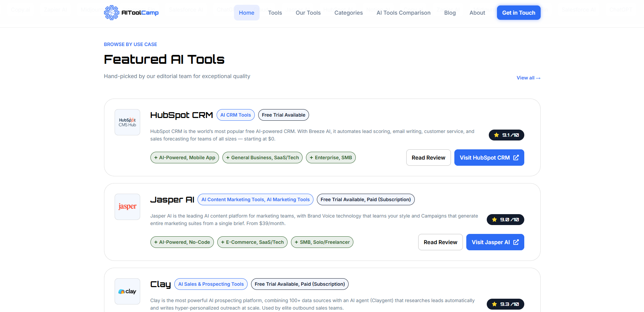Open the Jasper AI title
Image resolution: width=644 pixels, height=312 pixels.
pos(172,200)
